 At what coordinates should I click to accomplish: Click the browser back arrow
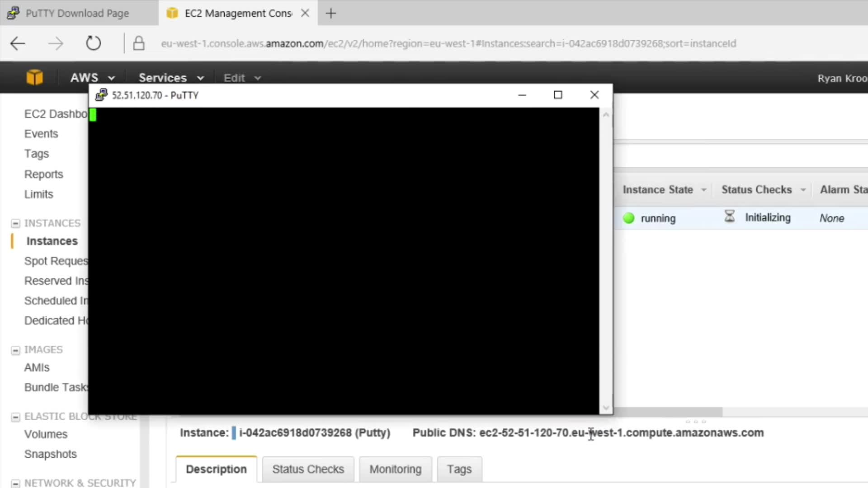(18, 44)
